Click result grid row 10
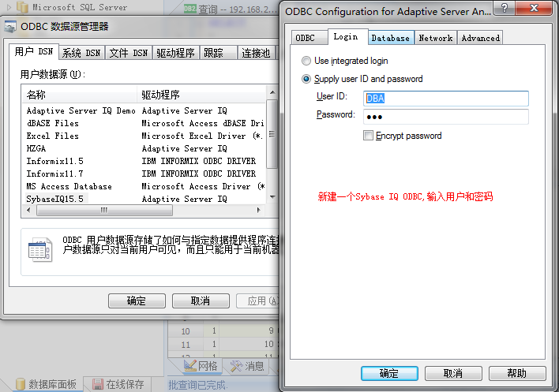Image resolution: width=559 pixels, height=392 pixels. (223, 331)
